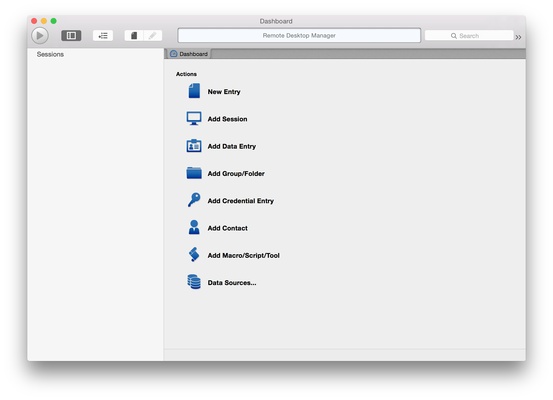Image resolution: width=553 pixels, height=400 pixels.
Task: Choose the Add Credential Entry action
Action: (241, 201)
